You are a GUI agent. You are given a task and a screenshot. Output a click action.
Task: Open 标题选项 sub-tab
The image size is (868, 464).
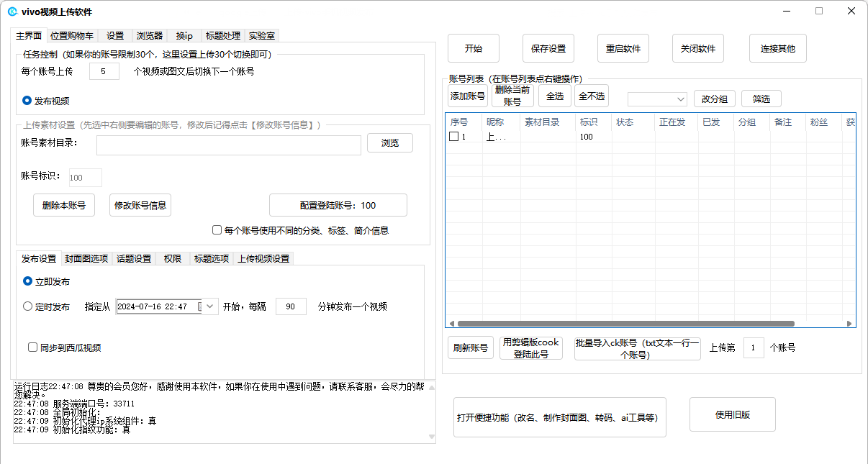click(212, 259)
